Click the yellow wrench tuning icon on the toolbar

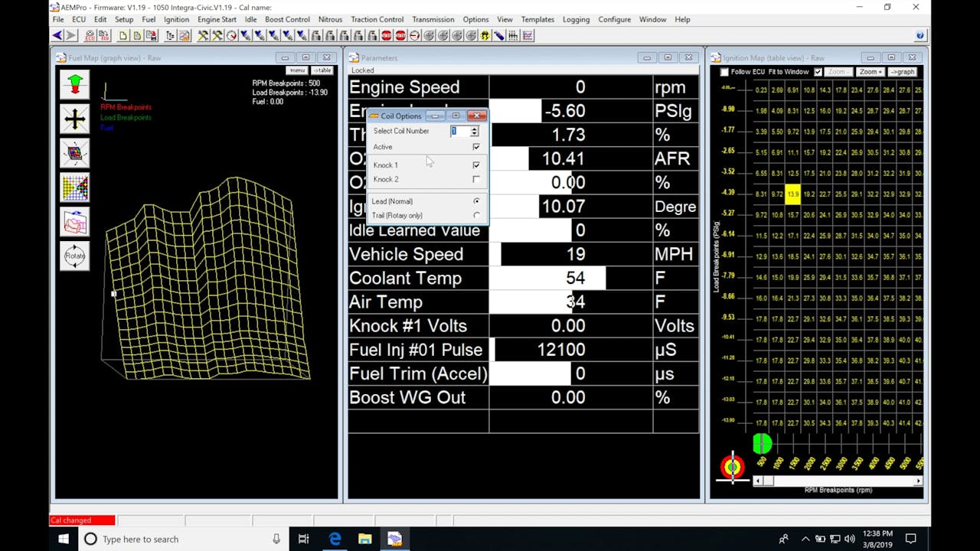[203, 35]
